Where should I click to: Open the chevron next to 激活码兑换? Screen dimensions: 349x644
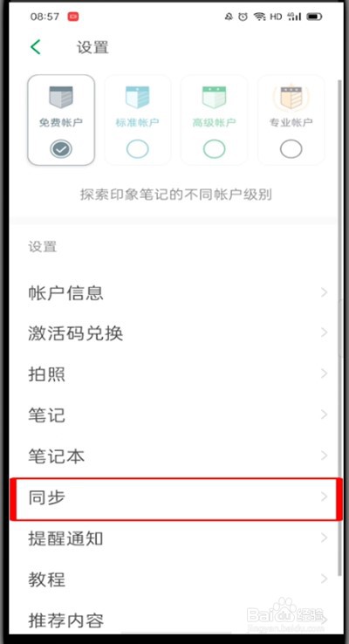point(325,332)
